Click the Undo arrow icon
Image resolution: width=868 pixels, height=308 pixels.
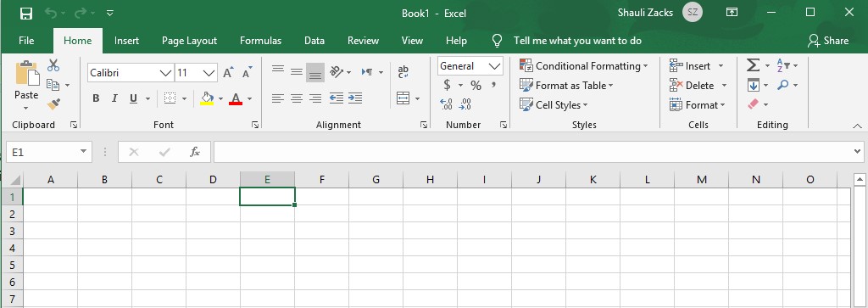point(51,13)
